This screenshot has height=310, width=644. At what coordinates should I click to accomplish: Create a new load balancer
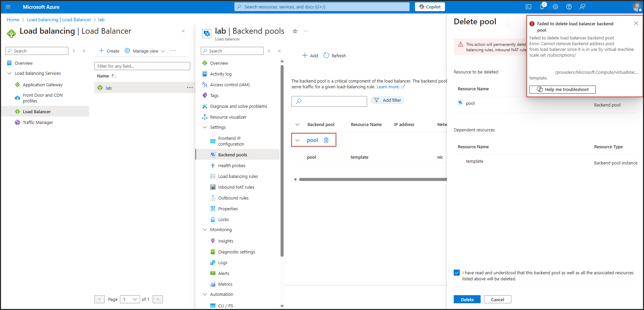click(x=109, y=51)
